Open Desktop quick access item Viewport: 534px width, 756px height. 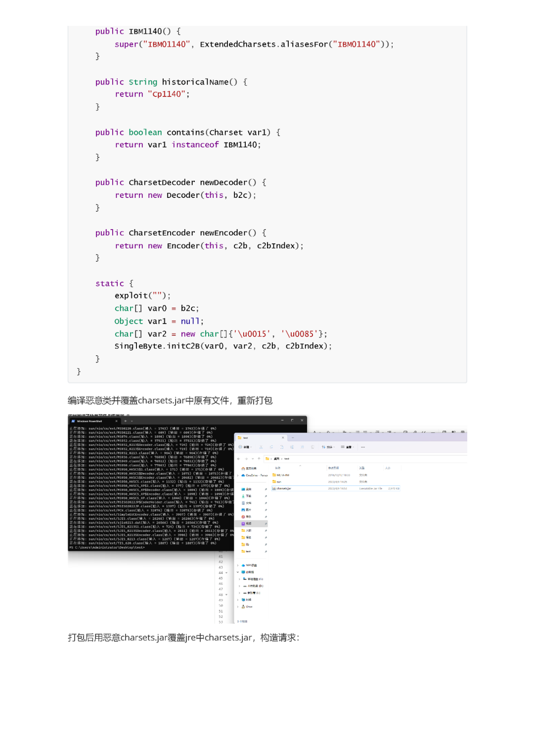247,489
